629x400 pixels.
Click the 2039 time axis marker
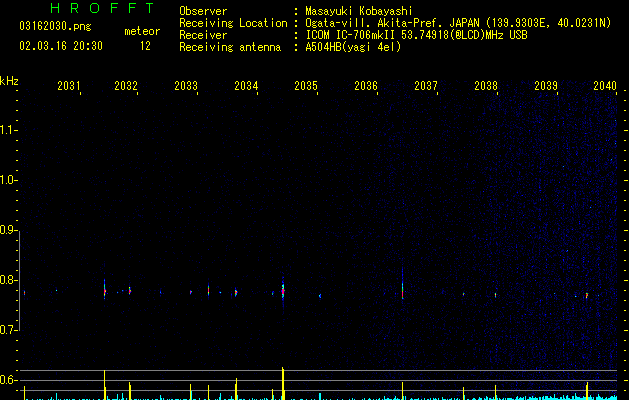(x=546, y=85)
